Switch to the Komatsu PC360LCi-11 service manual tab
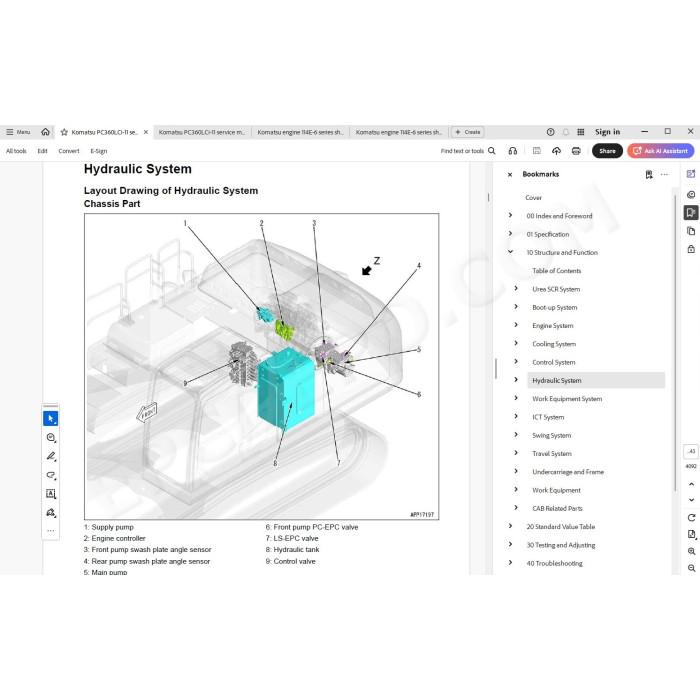 (202, 132)
